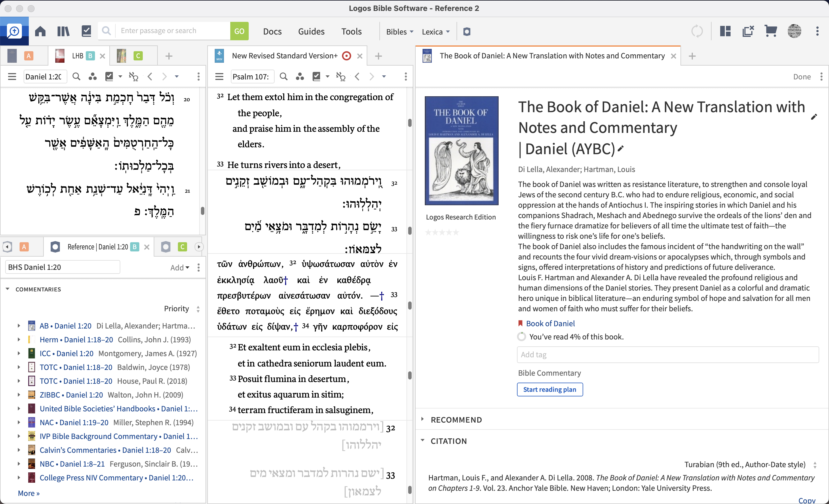This screenshot has height=504, width=829.
Task: Go back in the NRSV panel history
Action: click(x=357, y=77)
